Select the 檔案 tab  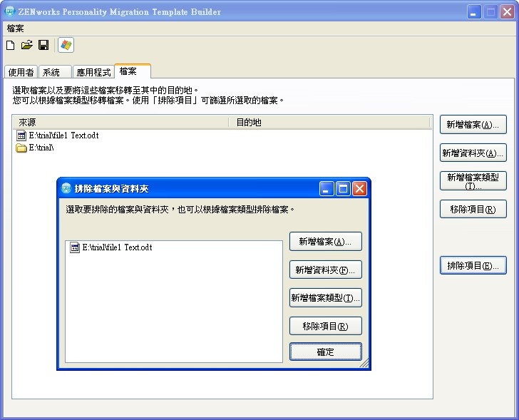[133, 71]
